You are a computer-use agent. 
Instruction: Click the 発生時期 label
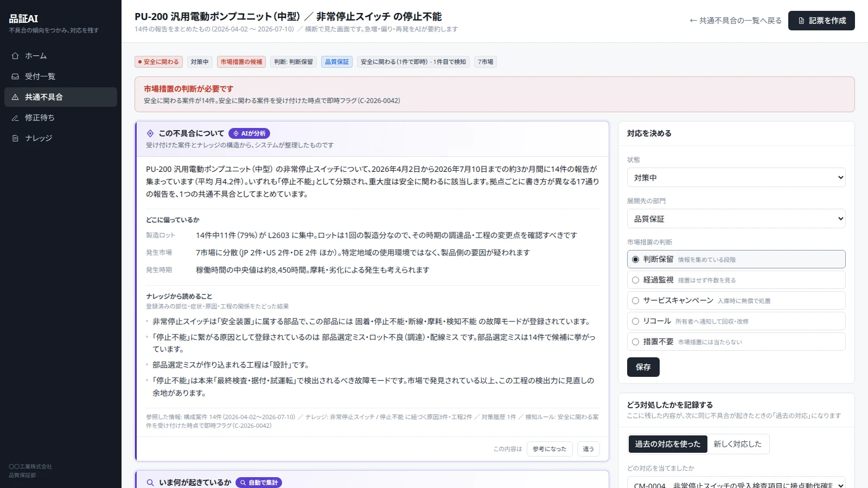click(x=159, y=270)
